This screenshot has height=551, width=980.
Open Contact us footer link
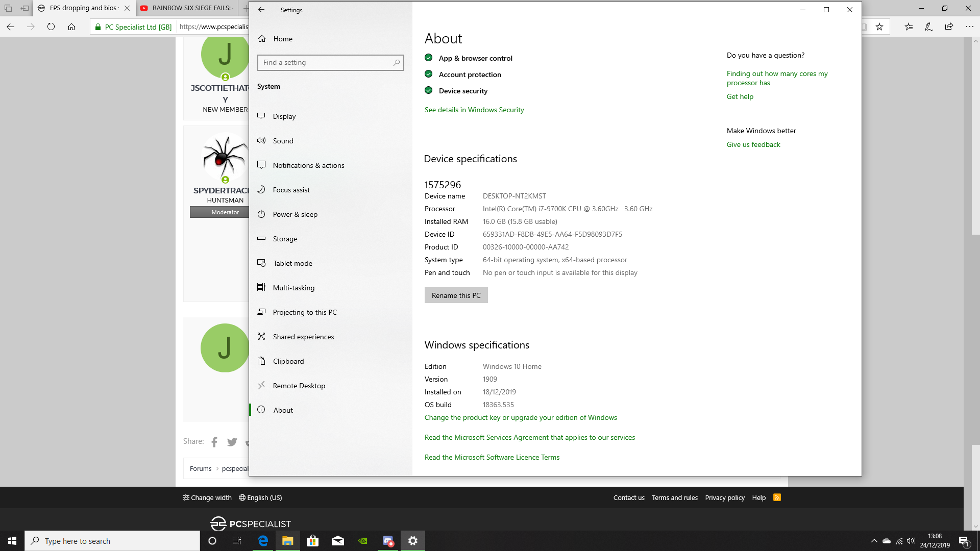pyautogui.click(x=629, y=498)
